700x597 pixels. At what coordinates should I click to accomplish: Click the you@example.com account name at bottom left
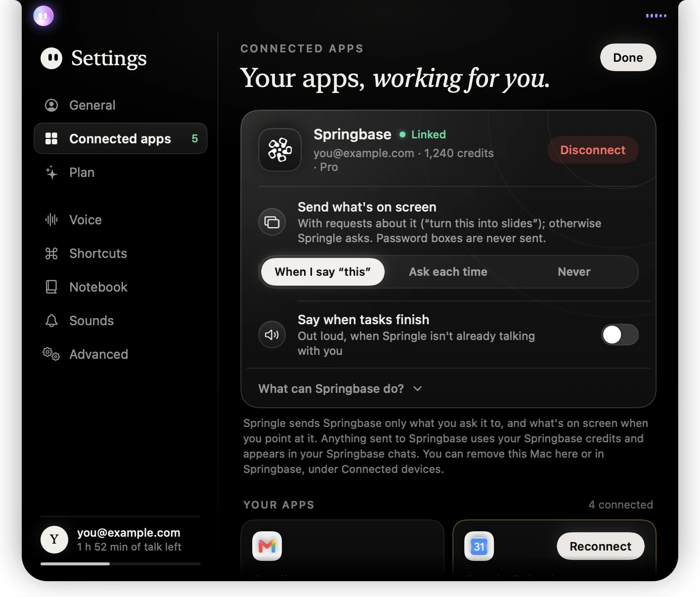click(x=129, y=533)
